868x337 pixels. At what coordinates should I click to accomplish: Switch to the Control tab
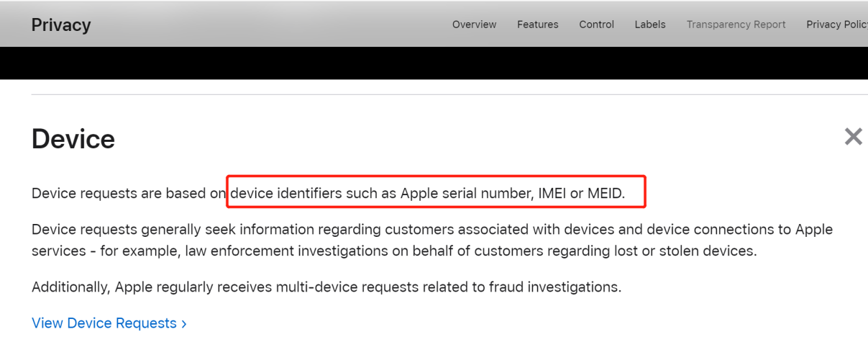pyautogui.click(x=596, y=24)
